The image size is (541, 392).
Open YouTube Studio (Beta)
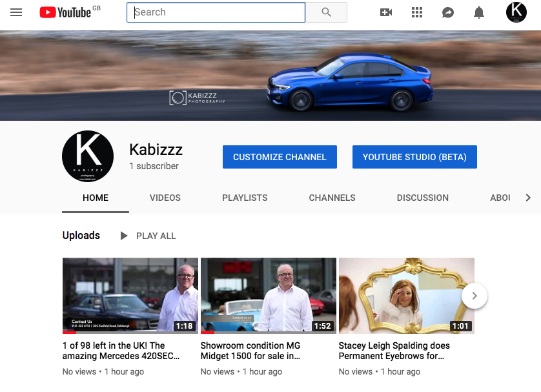tap(414, 157)
